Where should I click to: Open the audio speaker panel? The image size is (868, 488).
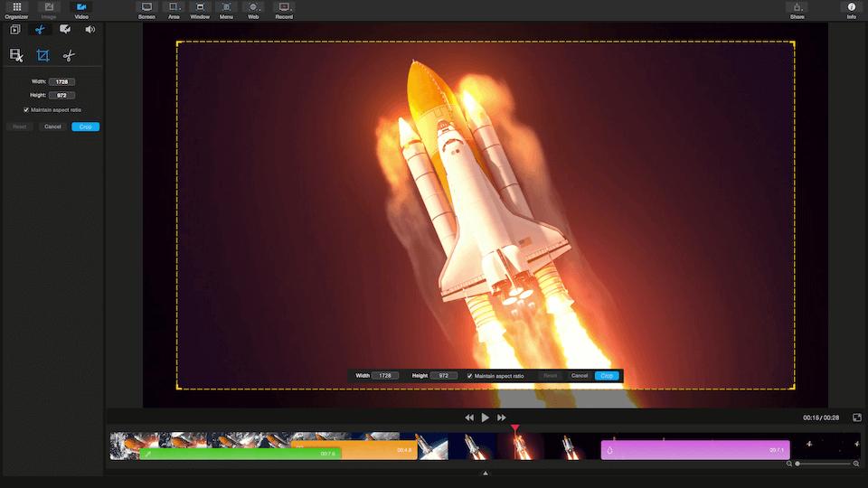pos(90,29)
